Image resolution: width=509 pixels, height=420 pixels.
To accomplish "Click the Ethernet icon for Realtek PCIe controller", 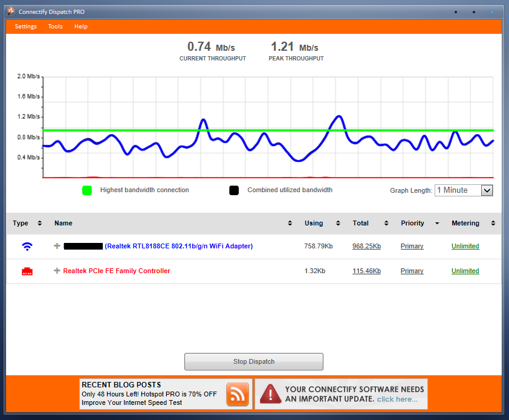I will click(x=26, y=270).
